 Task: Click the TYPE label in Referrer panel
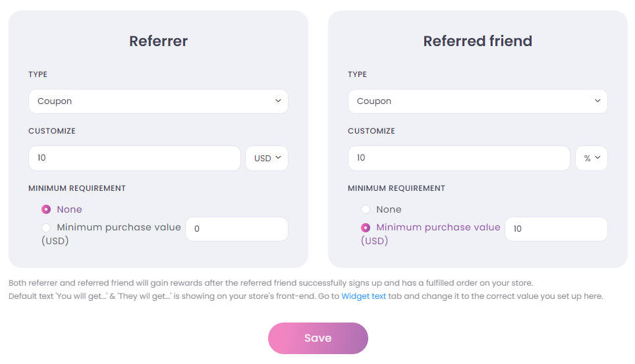(38, 74)
